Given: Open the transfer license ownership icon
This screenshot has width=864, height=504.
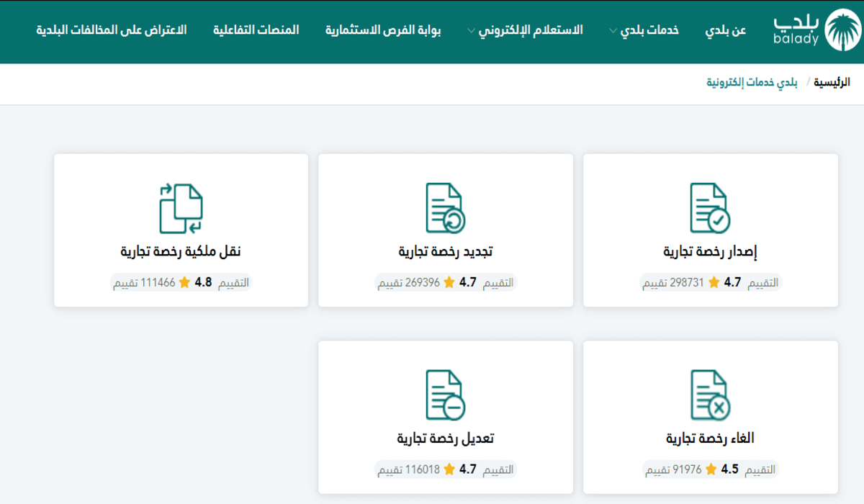Looking at the screenshot, I should [179, 207].
